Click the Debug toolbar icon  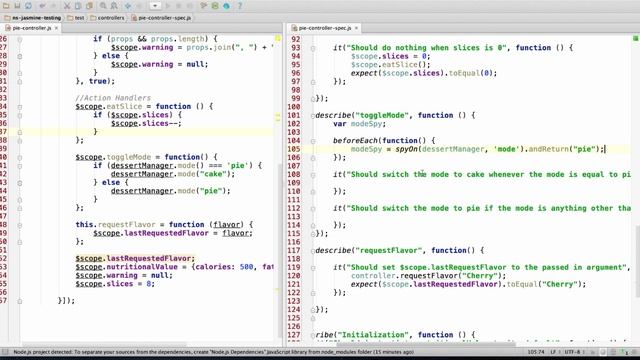(179, 6)
